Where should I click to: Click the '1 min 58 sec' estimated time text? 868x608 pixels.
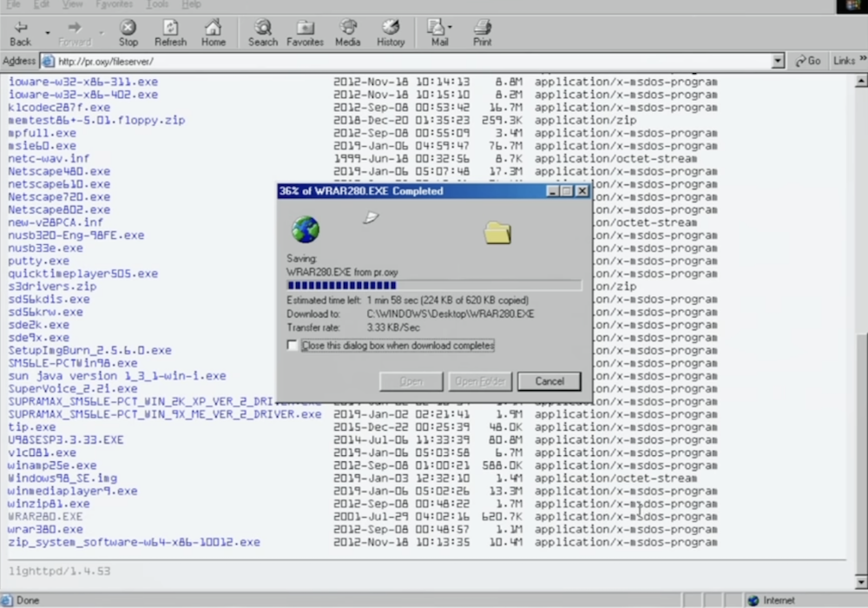392,301
